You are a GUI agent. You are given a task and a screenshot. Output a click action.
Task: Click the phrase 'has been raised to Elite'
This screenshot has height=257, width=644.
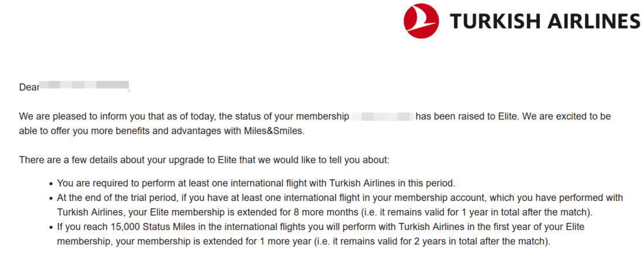click(467, 116)
